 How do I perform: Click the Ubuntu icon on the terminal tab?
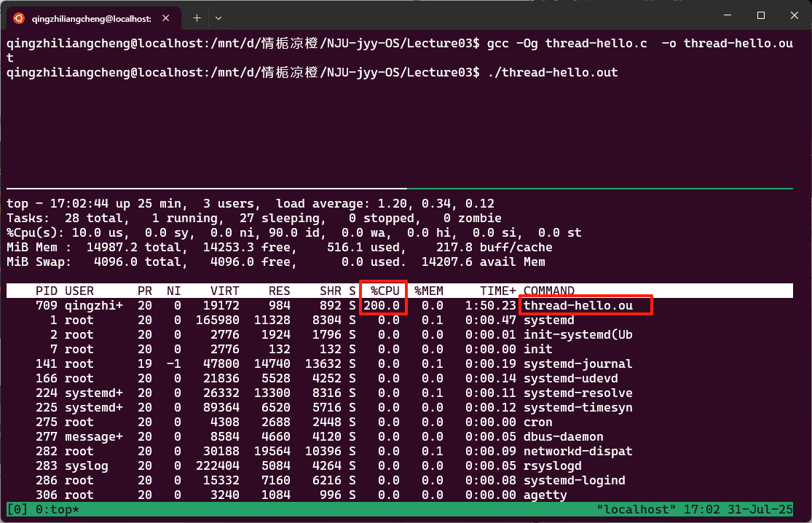coord(18,17)
